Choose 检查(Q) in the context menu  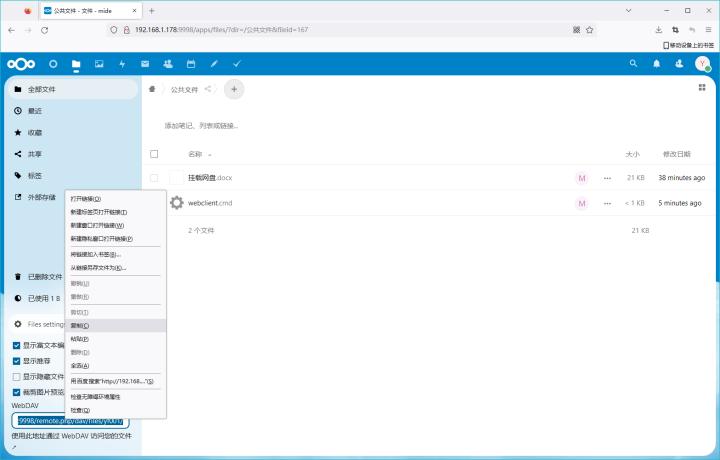116,410
